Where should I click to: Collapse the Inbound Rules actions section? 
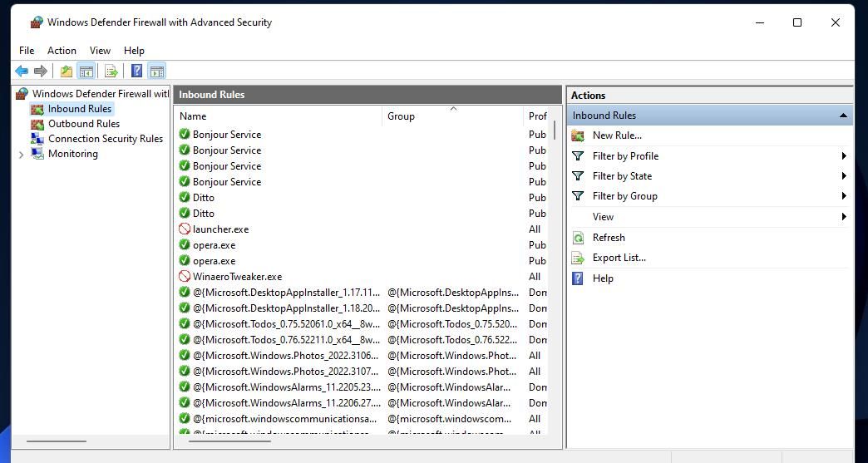pyautogui.click(x=843, y=116)
